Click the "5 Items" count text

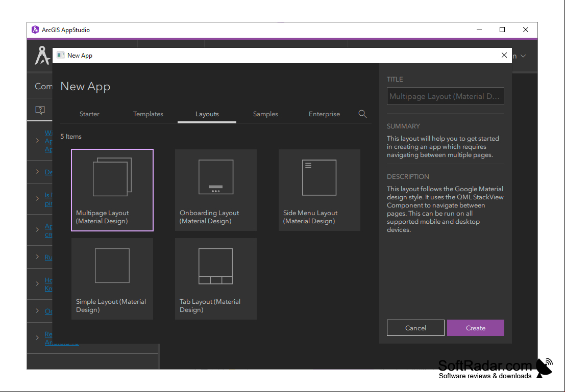(71, 137)
